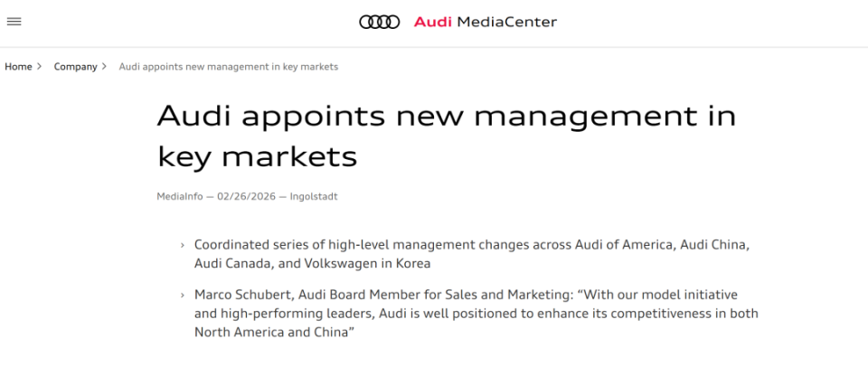Go to the Home breadcrumb
Viewport: 868px width, 376px height.
(x=18, y=67)
